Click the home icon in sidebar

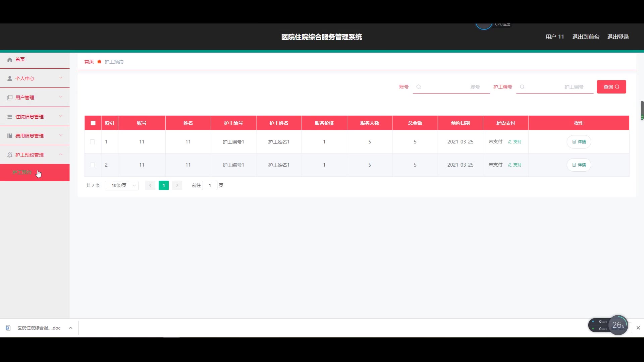10,60
